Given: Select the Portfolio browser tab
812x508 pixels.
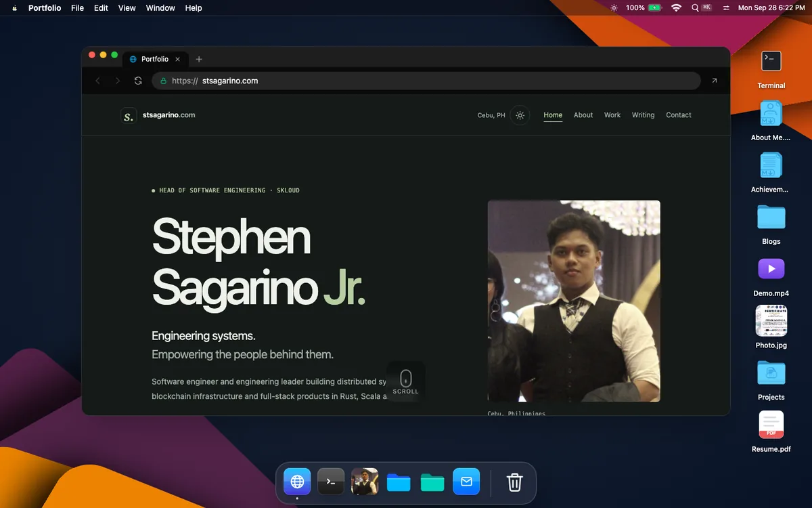Looking at the screenshot, I should [155, 59].
